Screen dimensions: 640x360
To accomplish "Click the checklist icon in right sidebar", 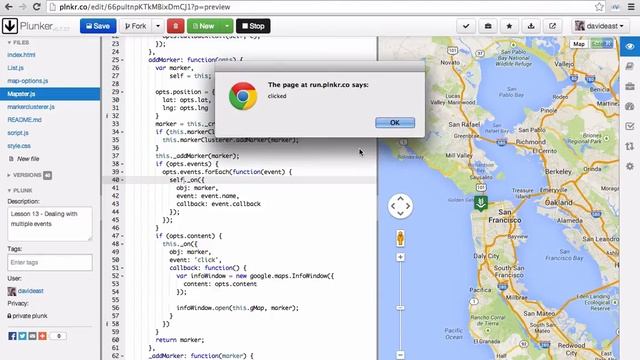I will tap(630, 127).
